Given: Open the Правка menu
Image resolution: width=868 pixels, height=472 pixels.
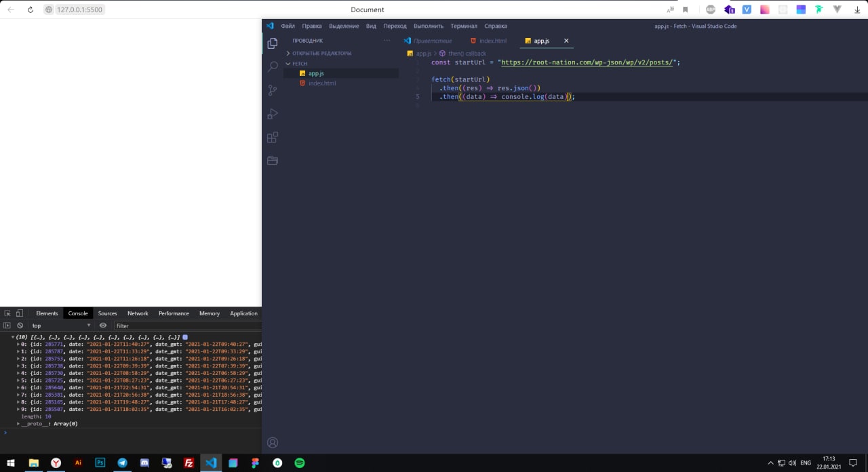Looking at the screenshot, I should coord(312,26).
